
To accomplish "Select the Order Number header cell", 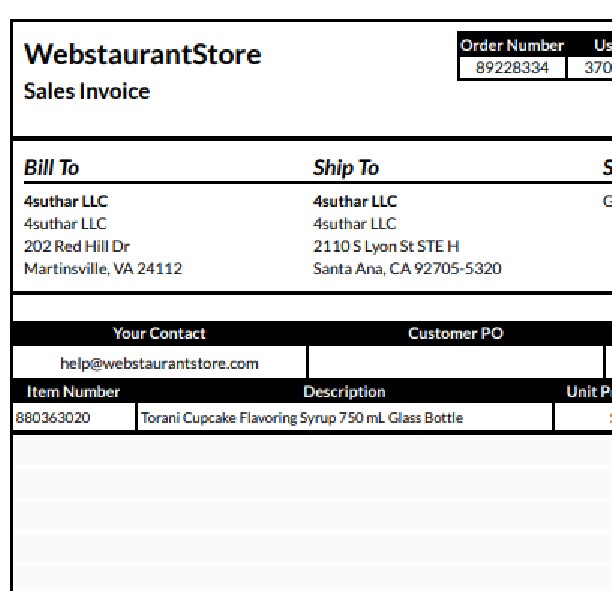I will coord(512,45).
